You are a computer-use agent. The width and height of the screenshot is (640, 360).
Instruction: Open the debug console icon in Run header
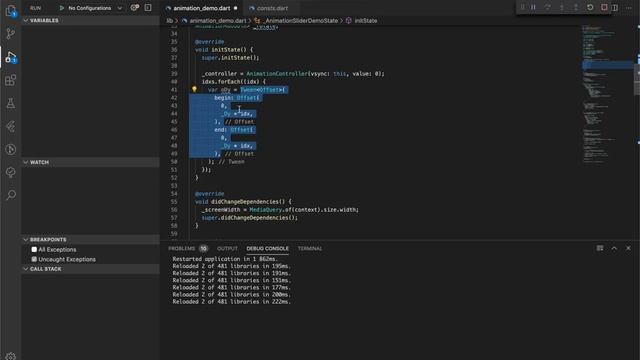tap(148, 8)
